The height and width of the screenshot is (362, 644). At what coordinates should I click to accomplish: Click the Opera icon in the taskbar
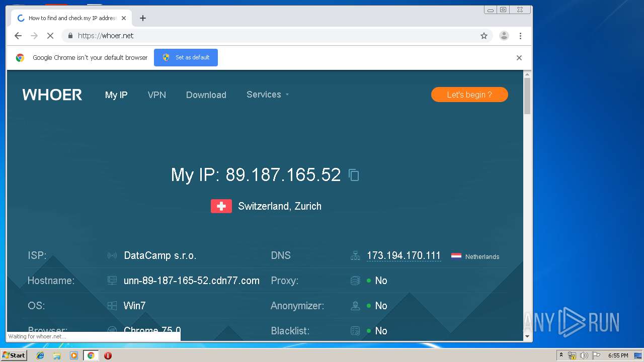click(x=108, y=355)
